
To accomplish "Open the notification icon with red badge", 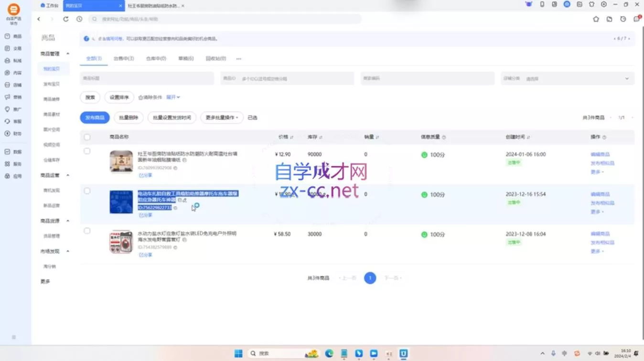I will click(636, 19).
